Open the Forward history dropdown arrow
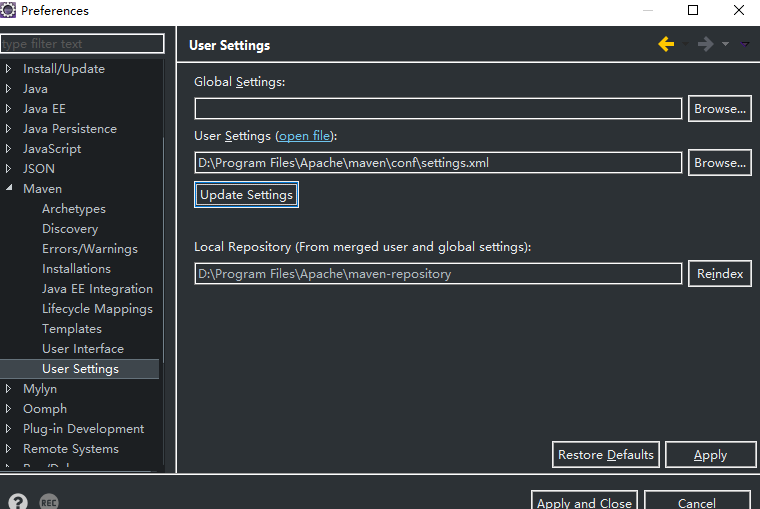The height and width of the screenshot is (509, 760). [725, 44]
